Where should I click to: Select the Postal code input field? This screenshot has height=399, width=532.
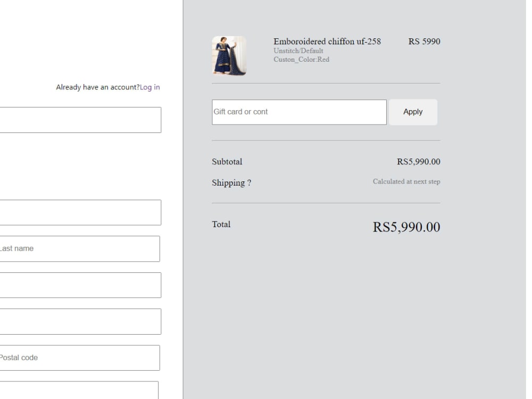pyautogui.click(x=80, y=358)
